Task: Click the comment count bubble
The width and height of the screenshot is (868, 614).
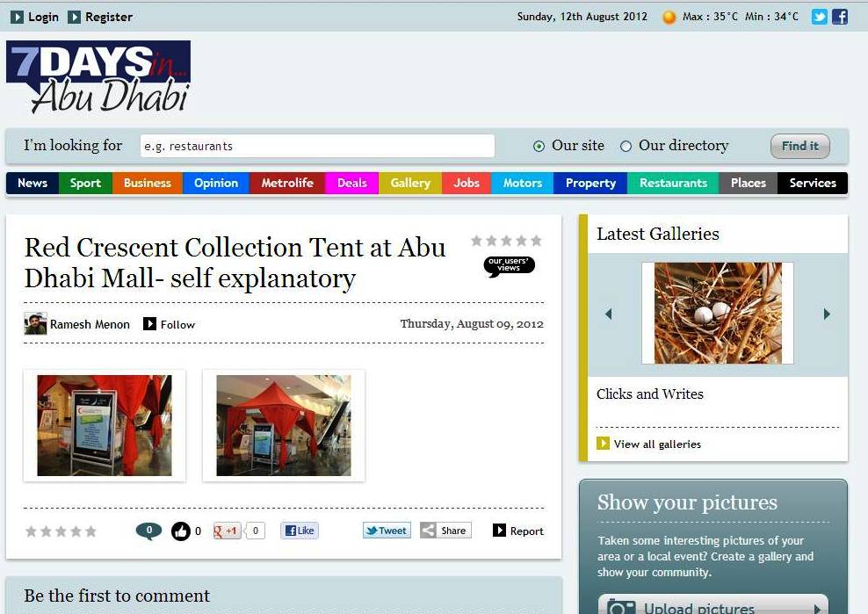Action: pyautogui.click(x=148, y=531)
